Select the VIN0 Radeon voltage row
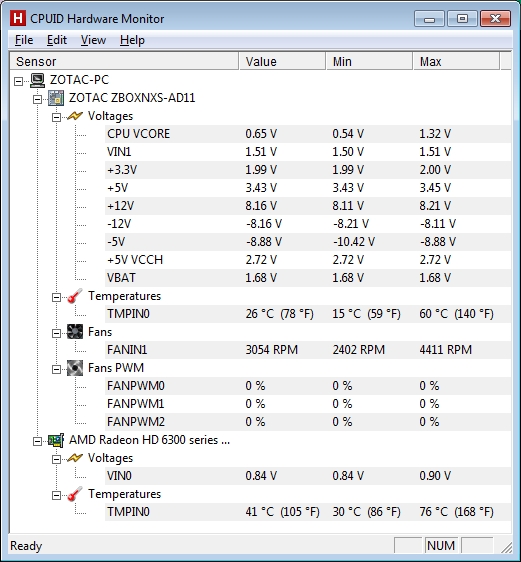 (x=308, y=476)
